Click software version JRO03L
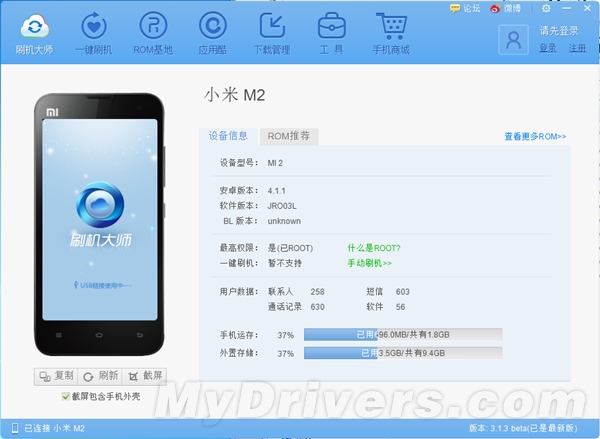This screenshot has height=439, width=600. tap(282, 206)
